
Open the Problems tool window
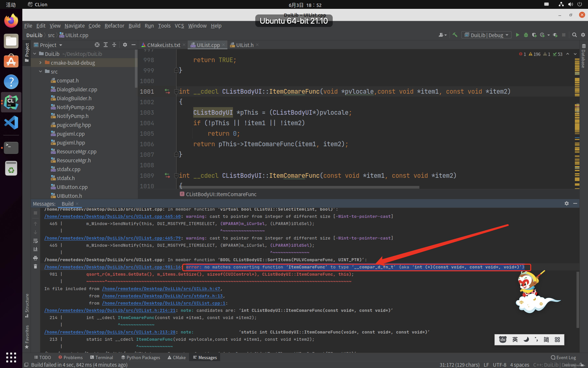70,357
